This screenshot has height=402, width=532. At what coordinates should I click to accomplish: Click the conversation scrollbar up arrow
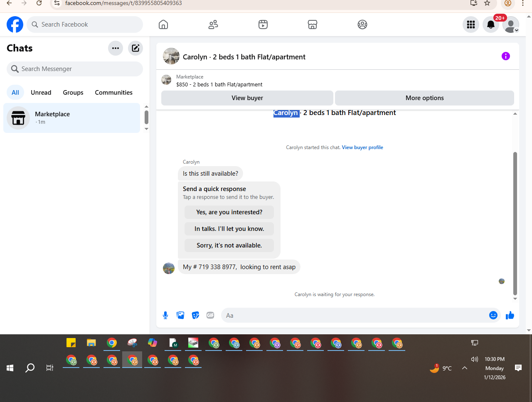pyautogui.click(x=515, y=114)
